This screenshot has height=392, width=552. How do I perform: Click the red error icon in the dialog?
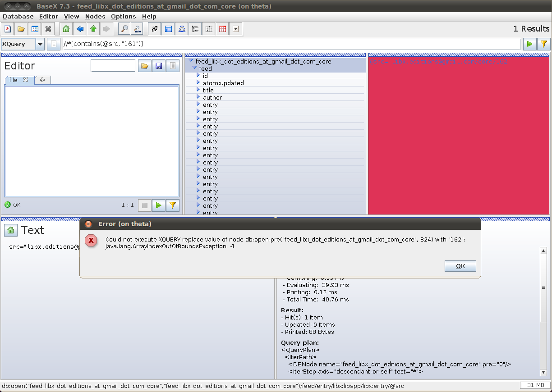92,241
